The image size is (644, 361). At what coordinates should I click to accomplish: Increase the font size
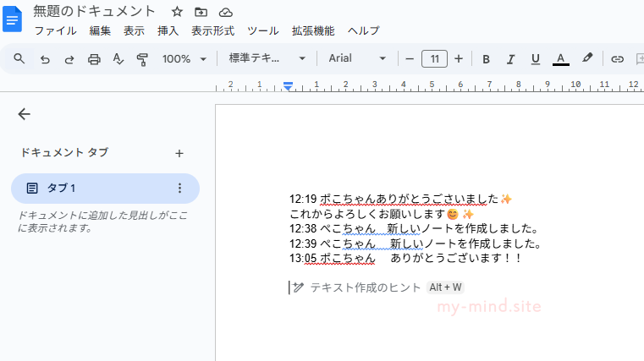[459, 59]
